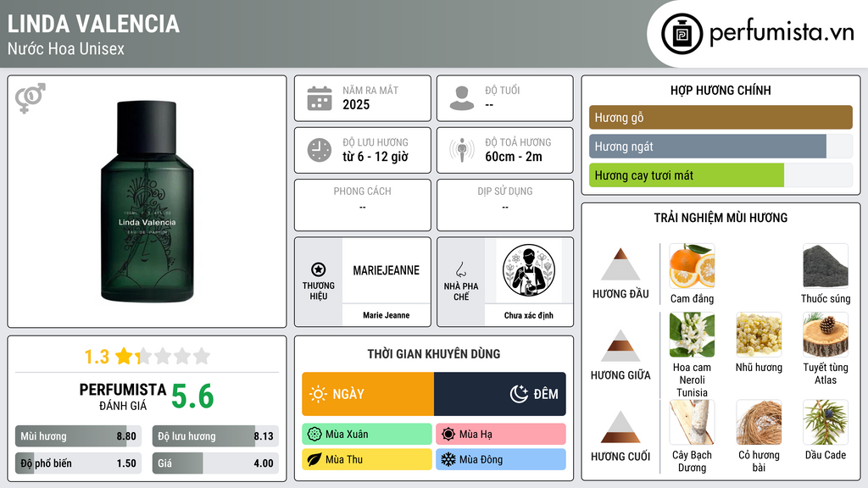The image size is (868, 488).
Task: Click the Marie Jeanne brand name caption
Action: (x=387, y=315)
